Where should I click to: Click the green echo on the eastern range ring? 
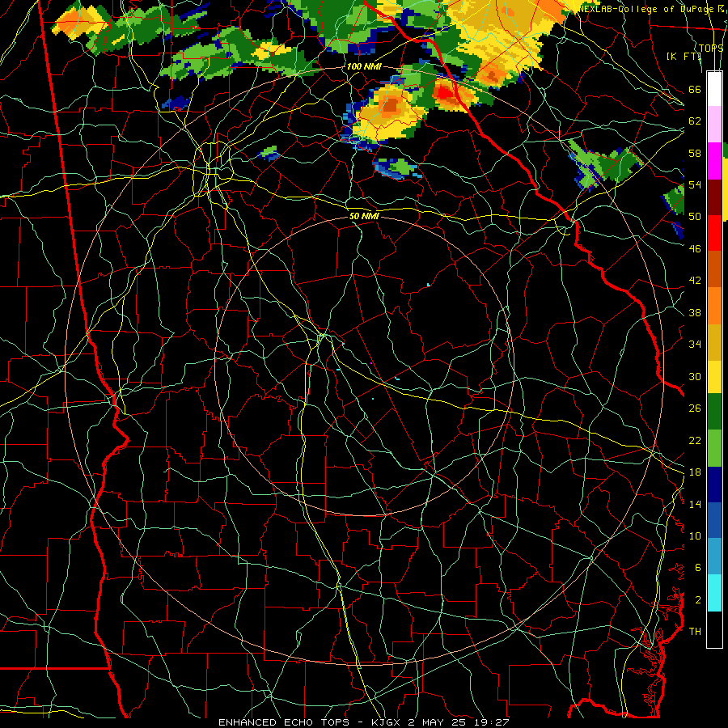pyautogui.click(x=606, y=165)
